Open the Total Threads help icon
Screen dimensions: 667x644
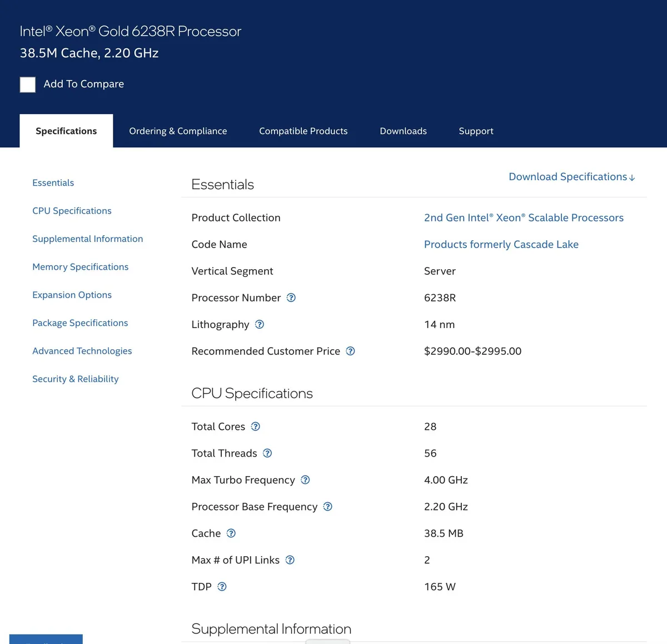pyautogui.click(x=267, y=453)
